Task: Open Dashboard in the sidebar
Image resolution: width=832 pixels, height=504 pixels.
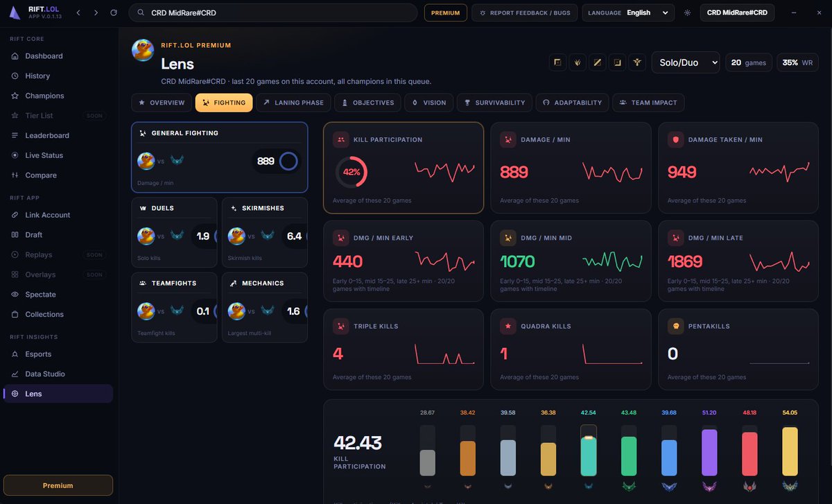Action: coord(58,56)
